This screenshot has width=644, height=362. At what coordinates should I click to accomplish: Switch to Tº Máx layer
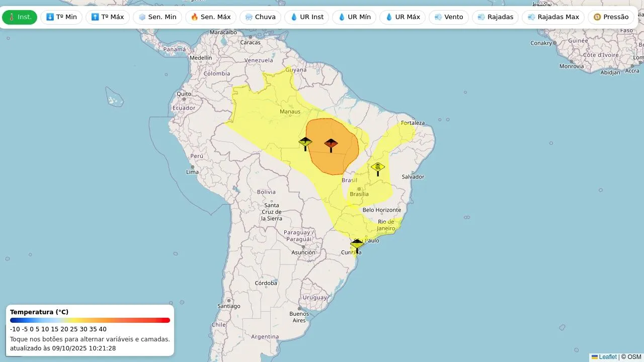pos(108,17)
